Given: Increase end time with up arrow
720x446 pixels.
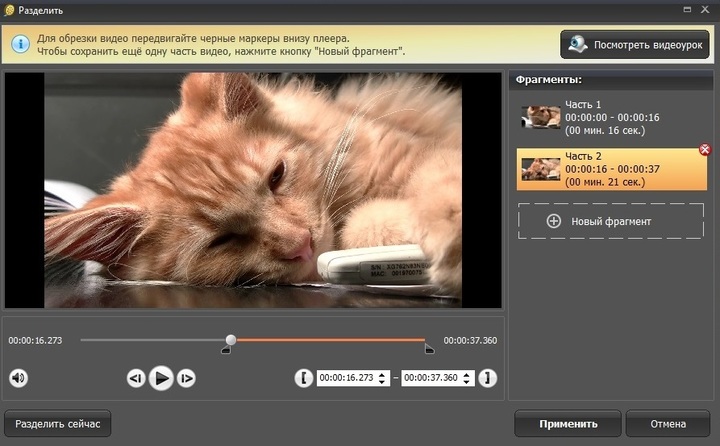Looking at the screenshot, I should tap(467, 374).
